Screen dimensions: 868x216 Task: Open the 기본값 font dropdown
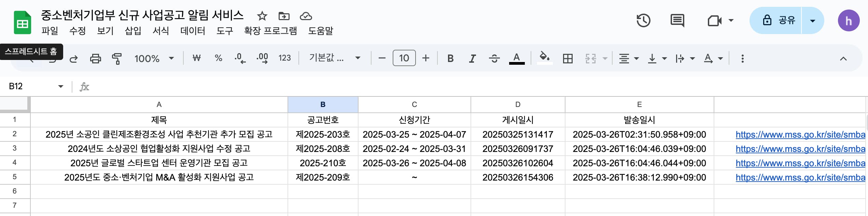point(335,58)
